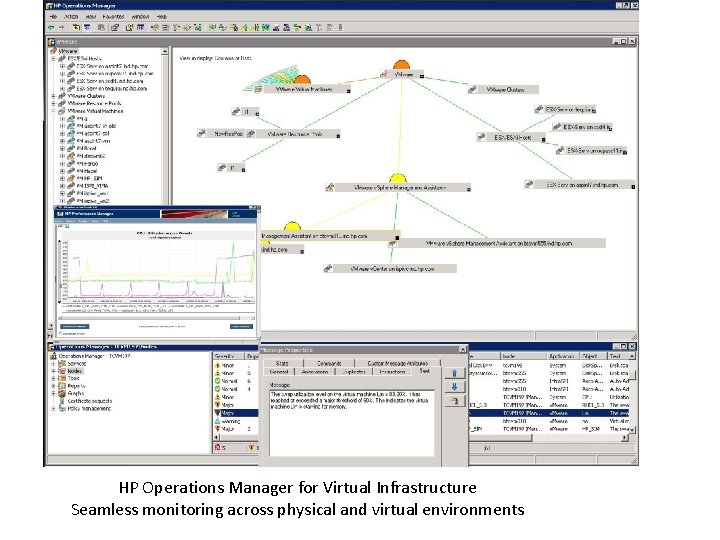Screen dimensions: 720x540
Task: Click the back navigation arrow in toolbar
Action: 51,28
